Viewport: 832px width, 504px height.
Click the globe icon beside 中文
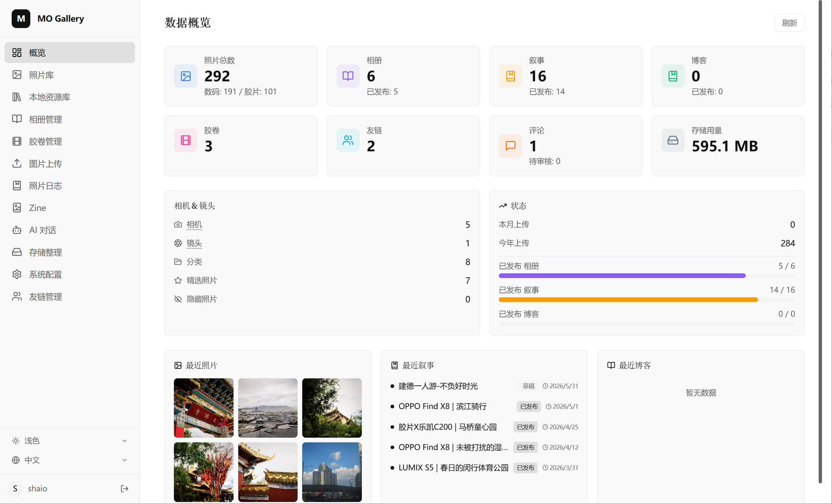pyautogui.click(x=16, y=460)
